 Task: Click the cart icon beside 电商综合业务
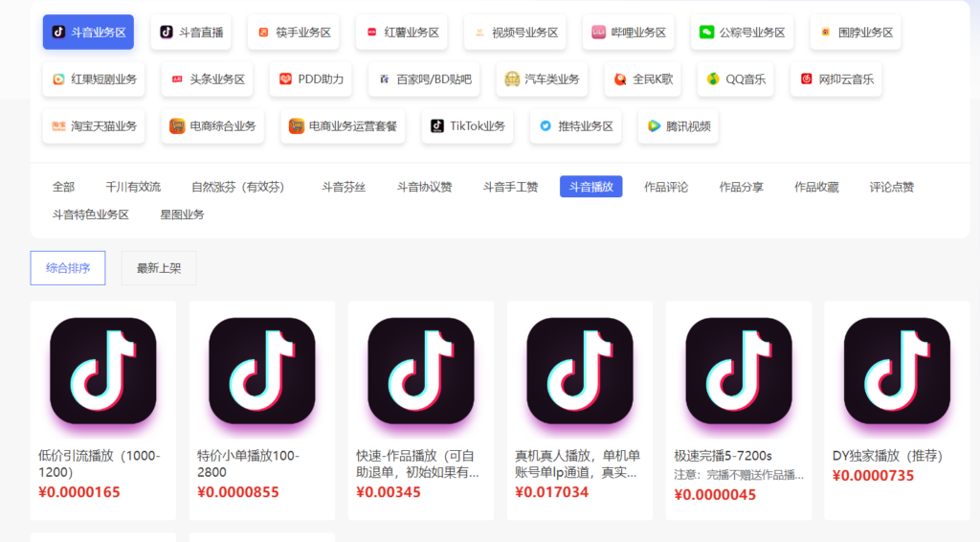click(177, 125)
